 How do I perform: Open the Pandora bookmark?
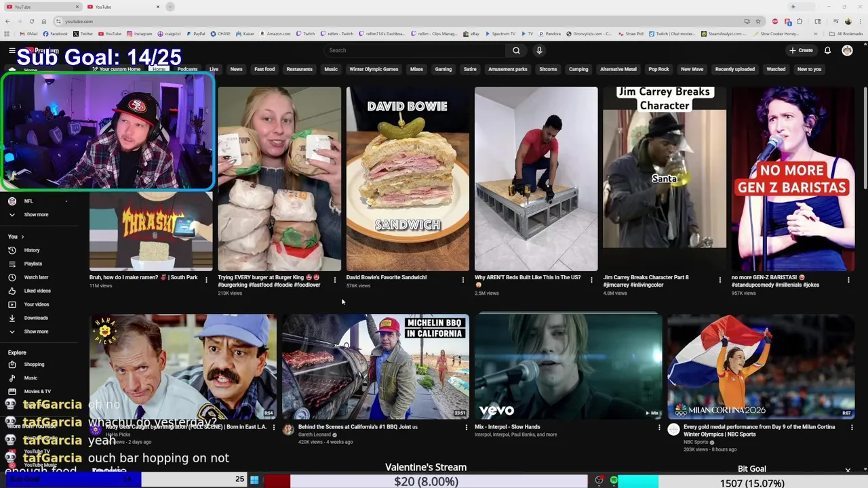coord(549,33)
